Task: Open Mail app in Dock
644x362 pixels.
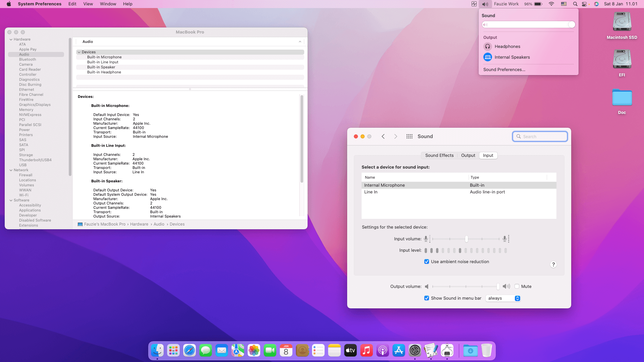Action: click(222, 351)
